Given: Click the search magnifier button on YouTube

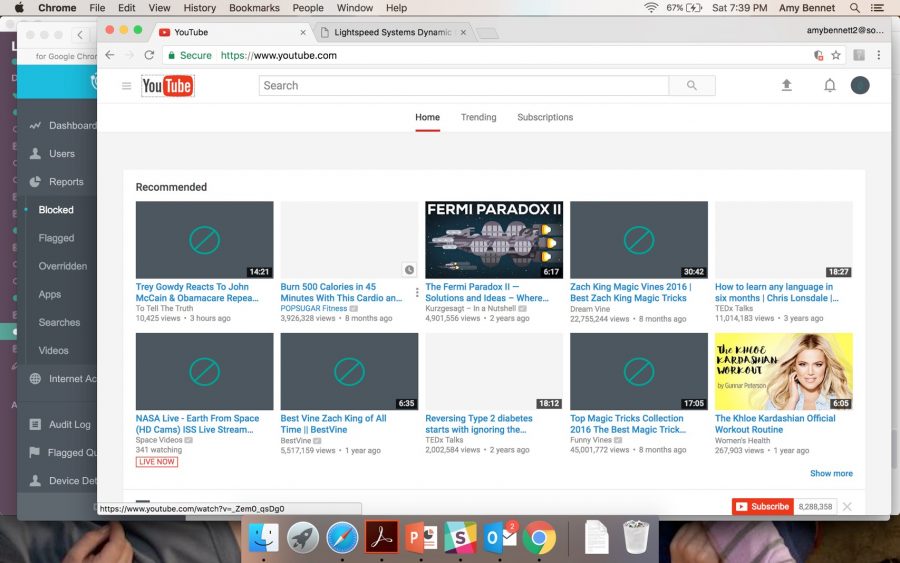Looking at the screenshot, I should point(692,86).
